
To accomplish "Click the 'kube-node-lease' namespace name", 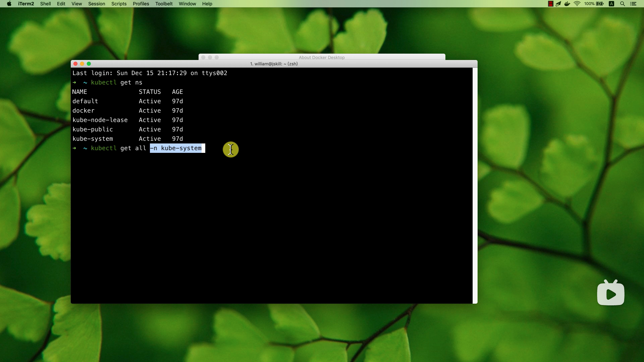I will [x=100, y=120].
